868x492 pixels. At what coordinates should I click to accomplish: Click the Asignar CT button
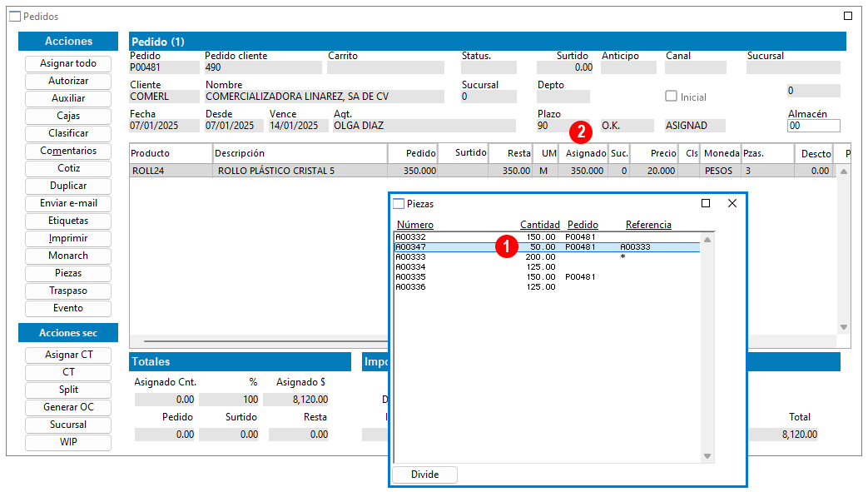[68, 355]
